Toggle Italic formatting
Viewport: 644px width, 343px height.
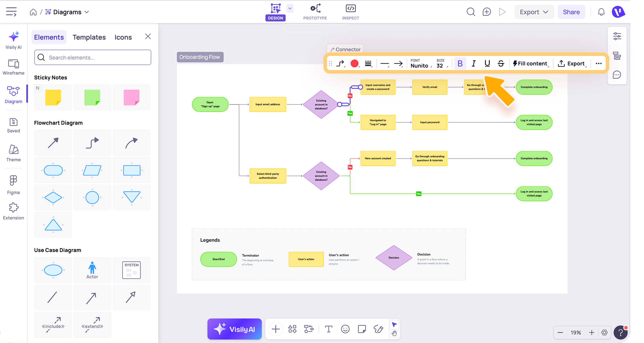tap(474, 64)
